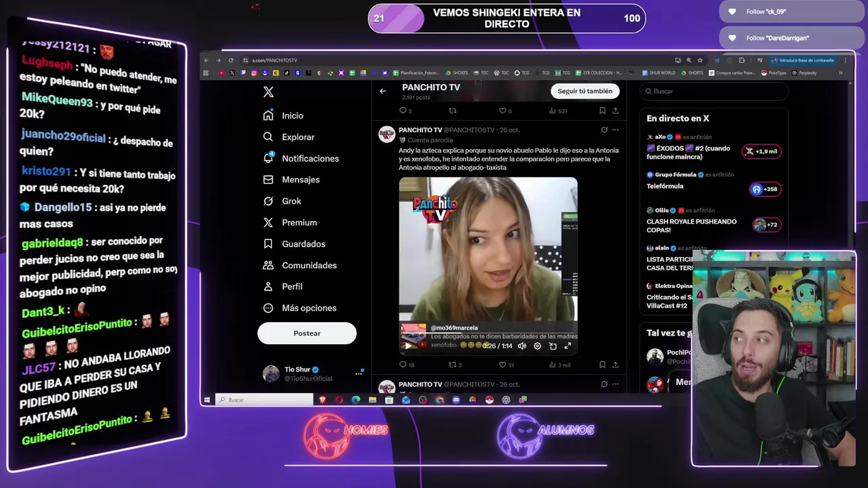Mute the video volume icon

[x=521, y=346]
